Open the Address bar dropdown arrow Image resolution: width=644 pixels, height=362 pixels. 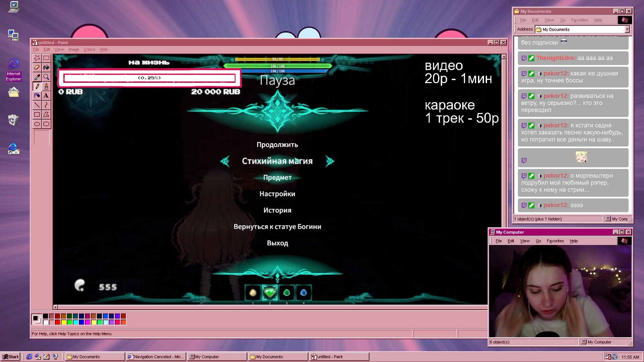pos(627,29)
